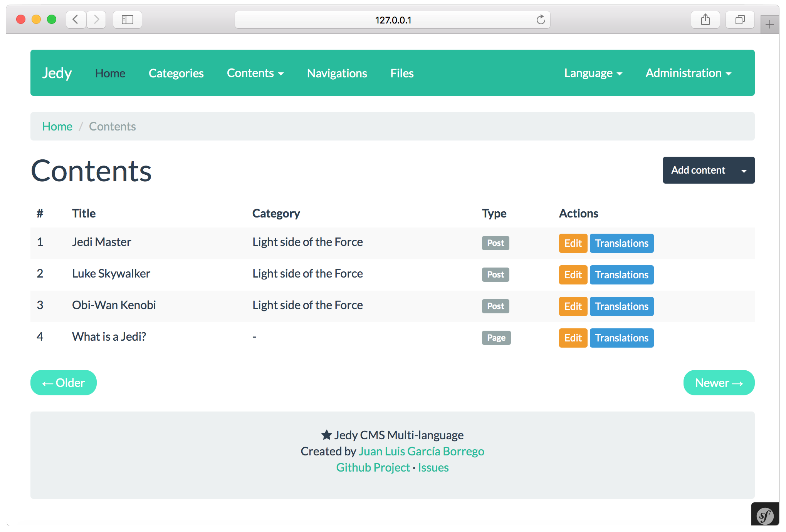The height and width of the screenshot is (532, 786).
Task: Open the Safari share icon
Action: coord(705,19)
